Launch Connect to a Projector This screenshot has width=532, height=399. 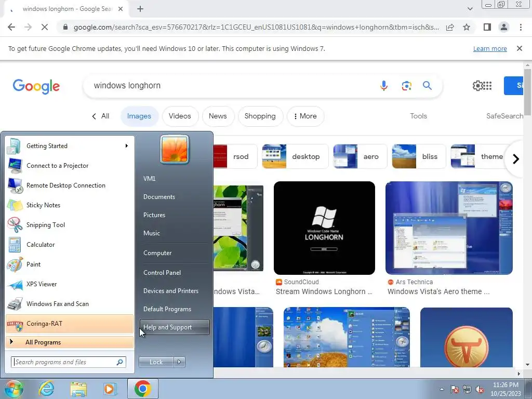pyautogui.click(x=70, y=166)
